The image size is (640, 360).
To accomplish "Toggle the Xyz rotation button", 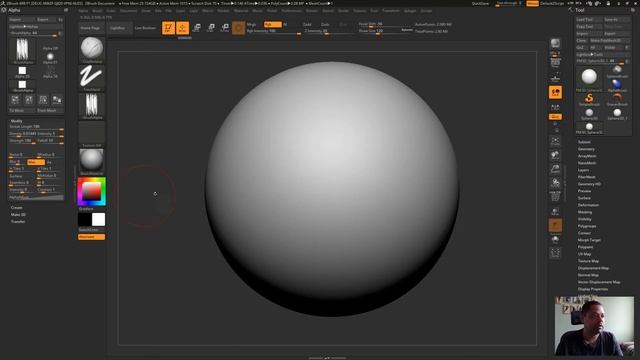I will click(555, 117).
